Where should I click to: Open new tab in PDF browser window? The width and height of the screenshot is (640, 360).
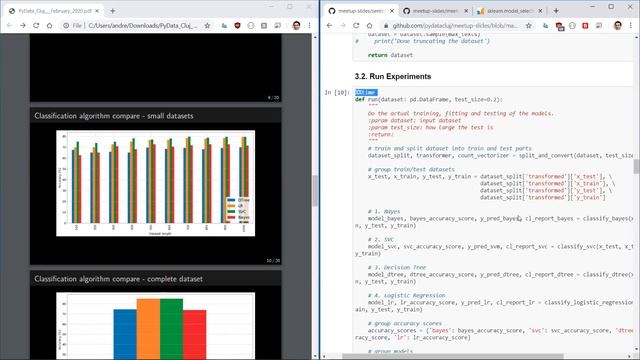[113, 11]
